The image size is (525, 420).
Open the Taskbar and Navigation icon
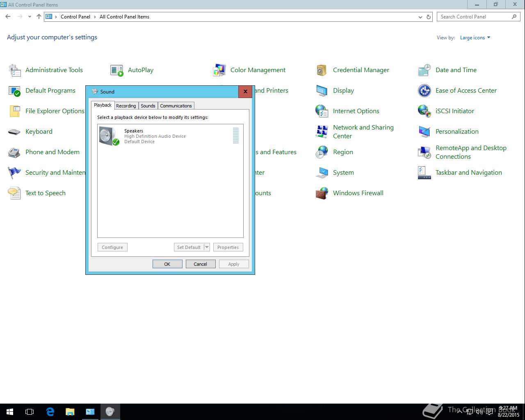[425, 173]
